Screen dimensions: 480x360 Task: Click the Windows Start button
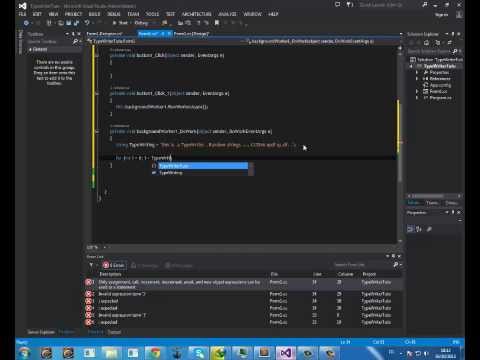click(x=24, y=353)
